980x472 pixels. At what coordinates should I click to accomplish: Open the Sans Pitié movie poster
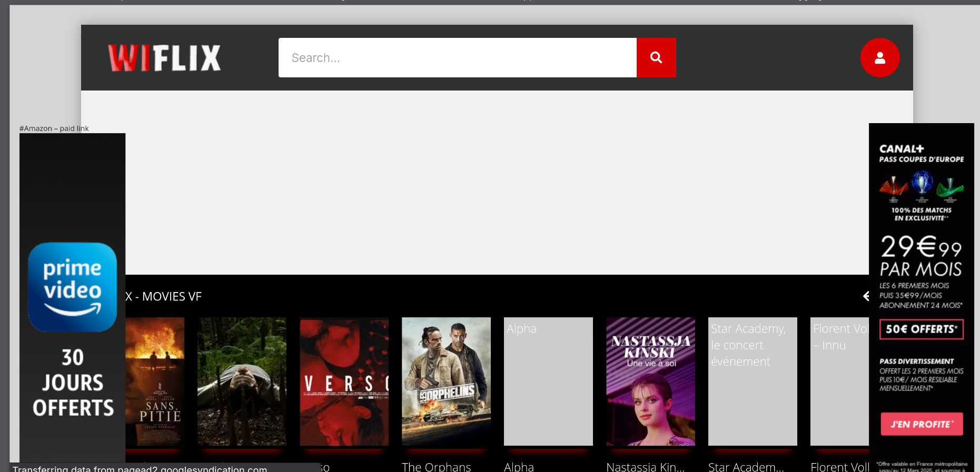155,381
